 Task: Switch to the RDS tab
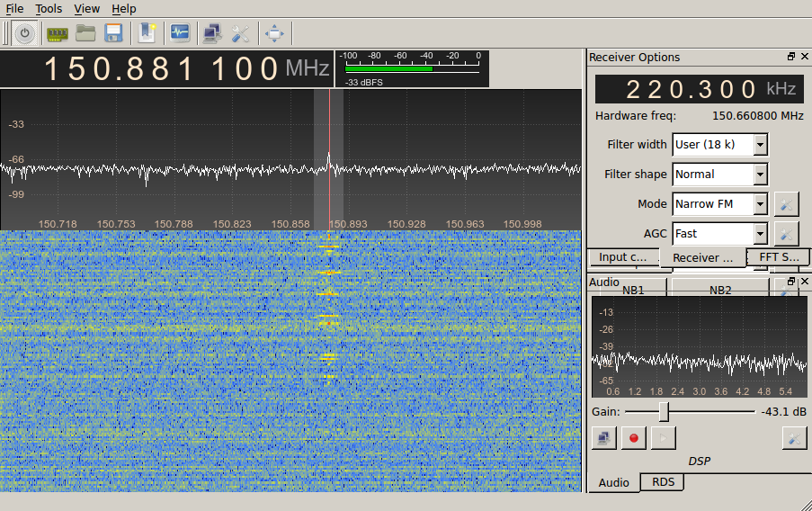point(664,482)
